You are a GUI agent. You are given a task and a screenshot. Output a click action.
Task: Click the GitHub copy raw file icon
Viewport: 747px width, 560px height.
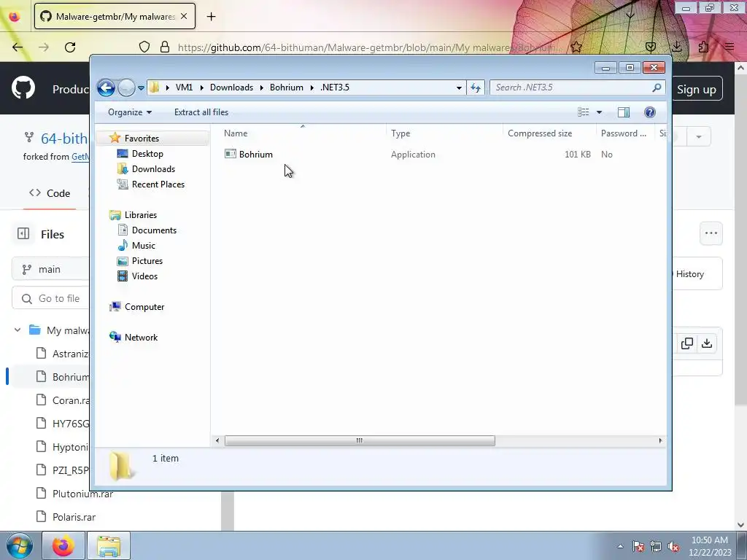point(687,343)
